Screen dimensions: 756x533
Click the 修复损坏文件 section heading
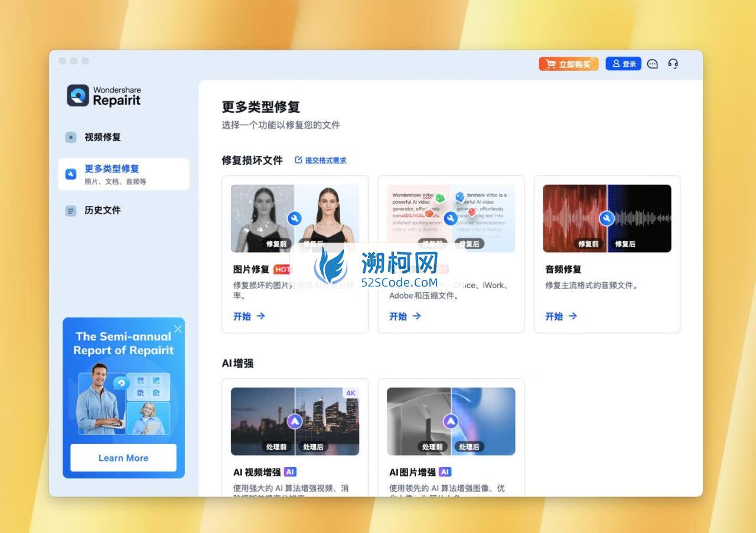point(252,160)
